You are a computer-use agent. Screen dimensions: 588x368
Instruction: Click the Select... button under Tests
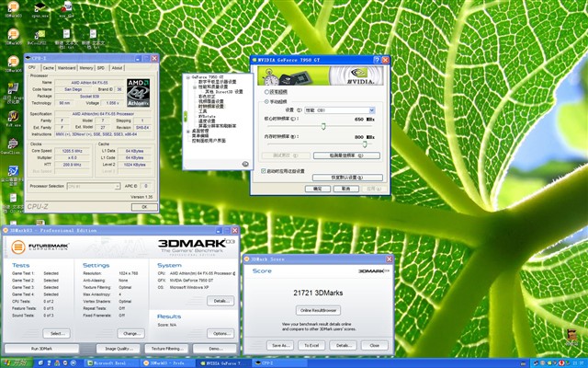click(57, 333)
